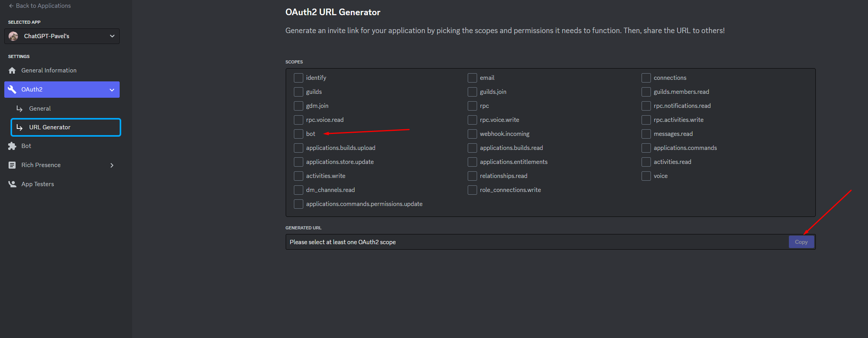This screenshot has width=868, height=338.
Task: Switch to the URL Generator page
Action: click(x=49, y=127)
